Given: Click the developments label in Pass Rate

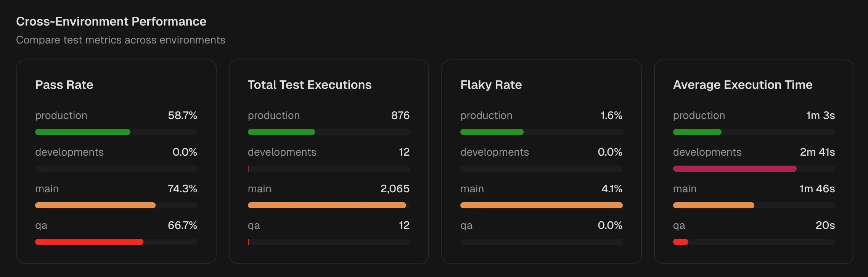Looking at the screenshot, I should (69, 152).
